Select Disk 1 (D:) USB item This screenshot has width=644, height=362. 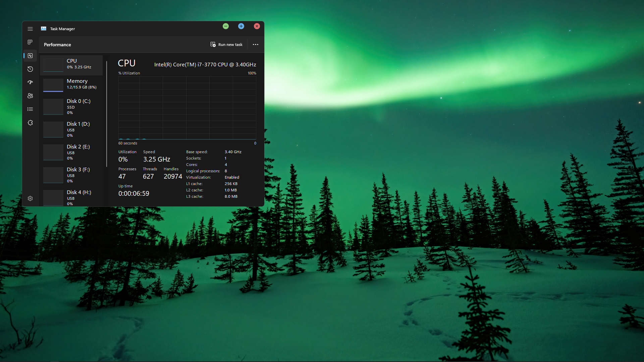coord(71,129)
